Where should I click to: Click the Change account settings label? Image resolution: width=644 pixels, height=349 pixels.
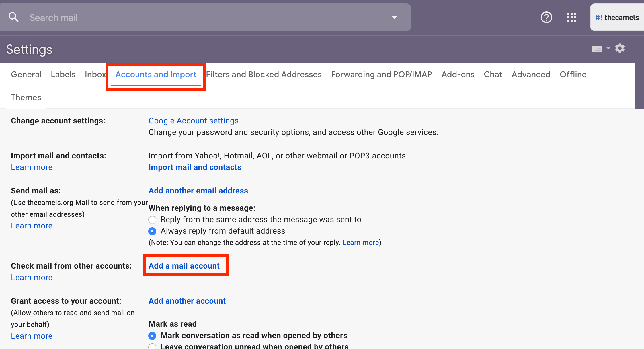(x=58, y=121)
